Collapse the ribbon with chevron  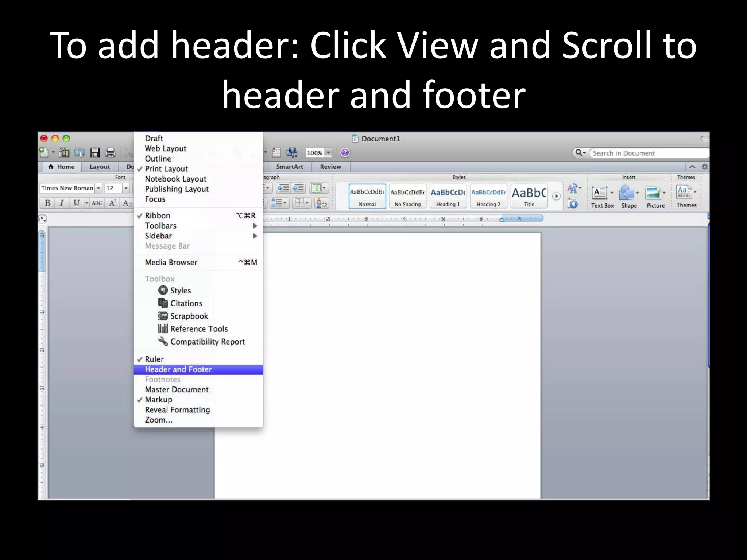pyautogui.click(x=692, y=167)
